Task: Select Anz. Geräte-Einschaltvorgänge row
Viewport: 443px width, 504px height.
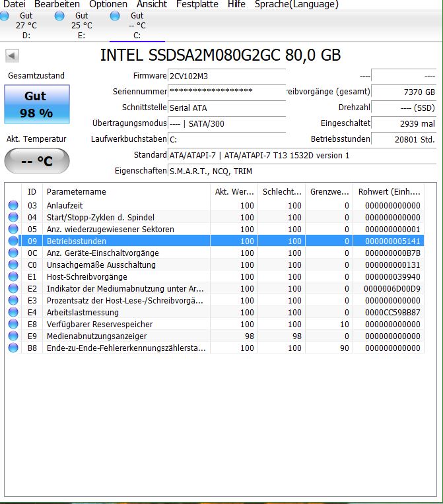Action: 215,253
